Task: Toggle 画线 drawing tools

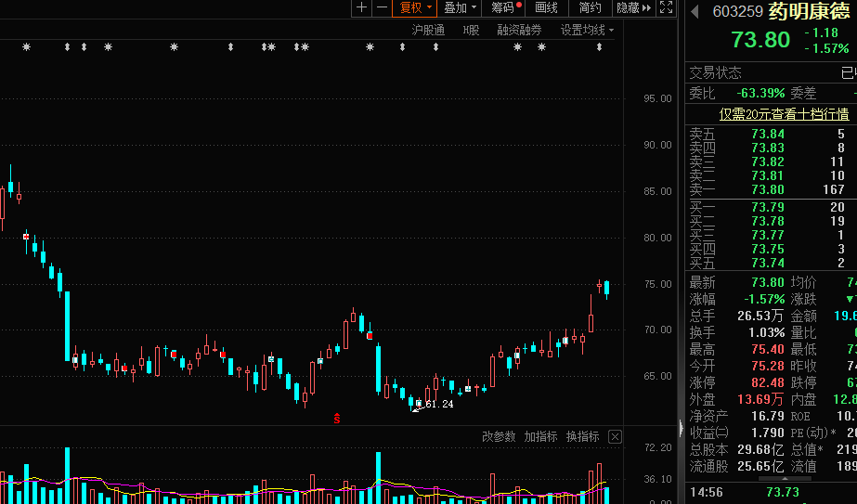Action: (x=547, y=8)
